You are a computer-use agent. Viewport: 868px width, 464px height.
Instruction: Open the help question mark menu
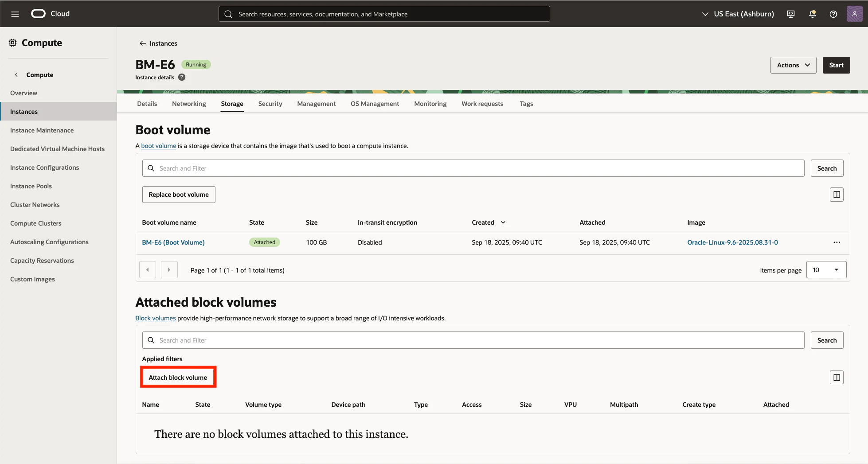[833, 14]
